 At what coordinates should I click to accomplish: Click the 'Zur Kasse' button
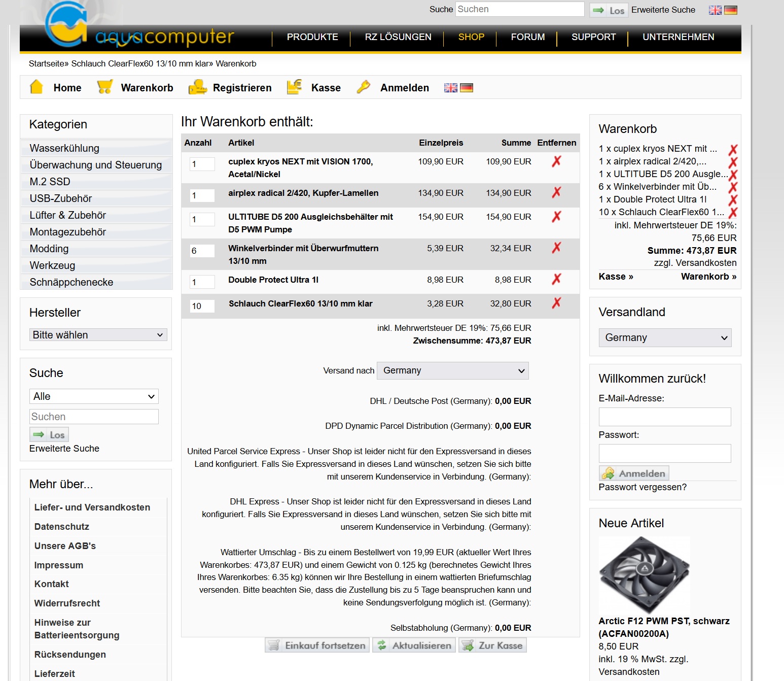[492, 645]
